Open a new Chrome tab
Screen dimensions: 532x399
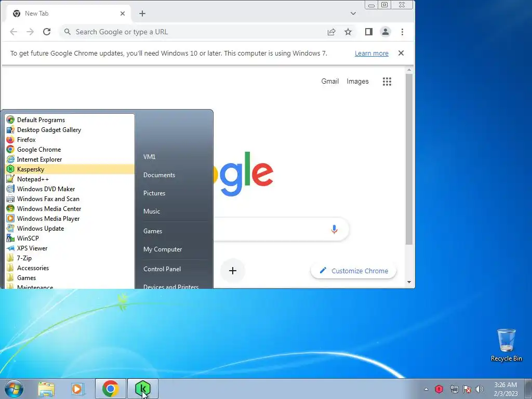click(142, 14)
